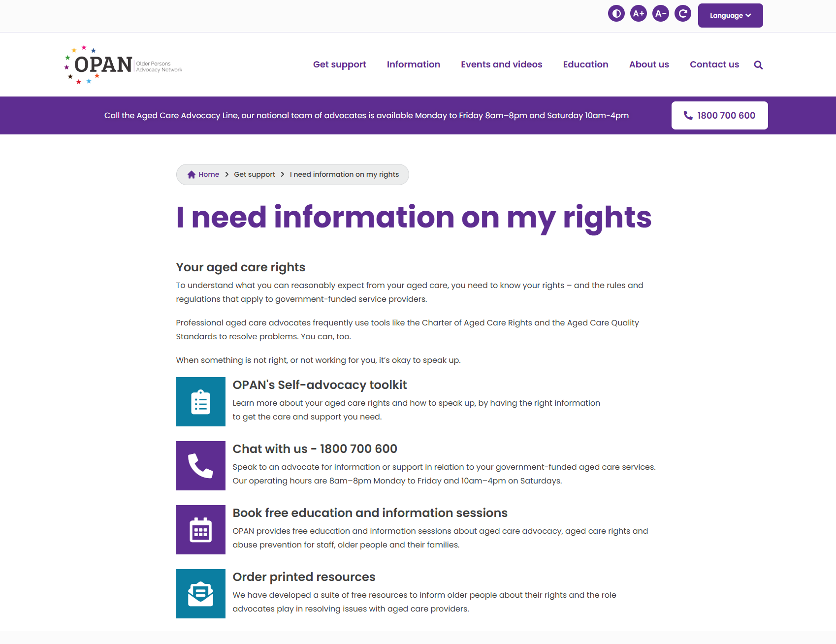The height and width of the screenshot is (644, 836).
Task: Follow the Get support breadcrumb link
Action: 254,174
